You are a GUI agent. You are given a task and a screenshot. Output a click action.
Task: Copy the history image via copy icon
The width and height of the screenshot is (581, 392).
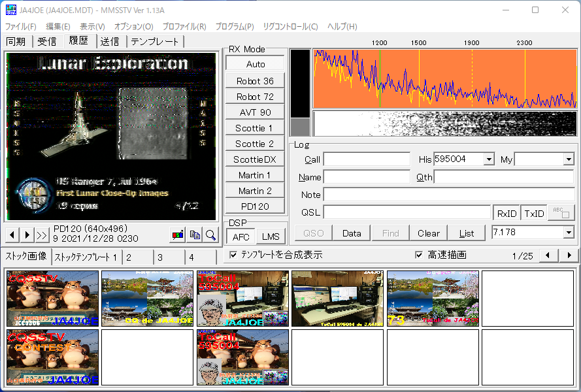point(194,235)
